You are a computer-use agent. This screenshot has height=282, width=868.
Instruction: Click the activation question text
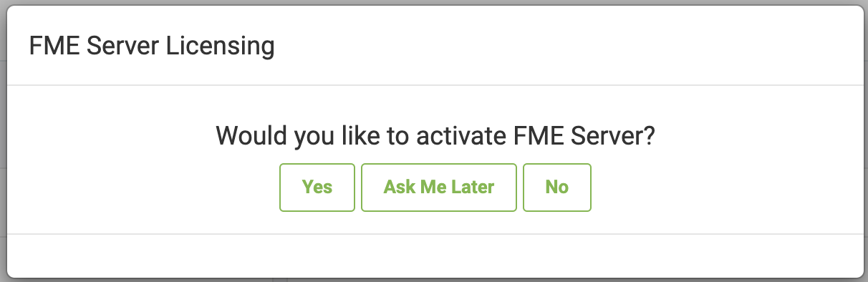point(435,136)
